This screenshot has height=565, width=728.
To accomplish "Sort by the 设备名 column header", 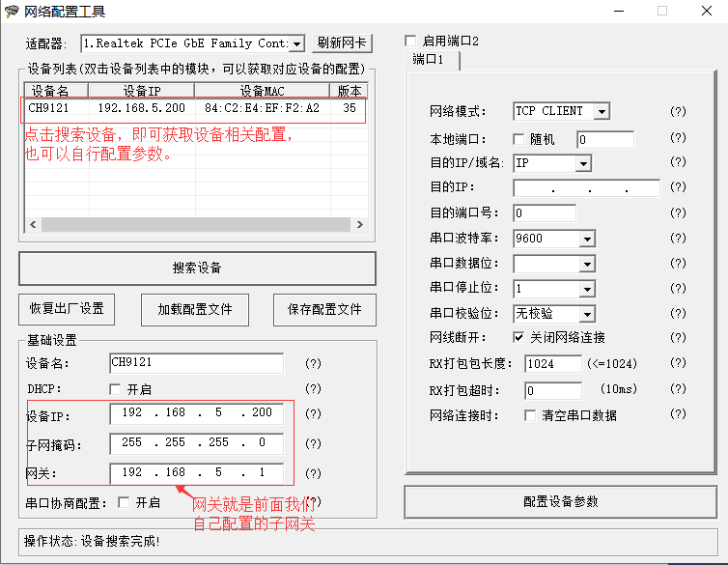I will tap(56, 91).
